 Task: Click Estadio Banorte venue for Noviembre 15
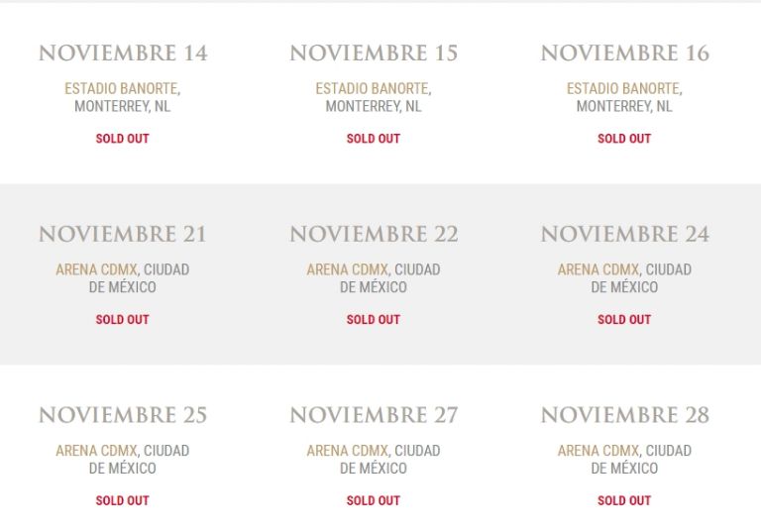[372, 88]
